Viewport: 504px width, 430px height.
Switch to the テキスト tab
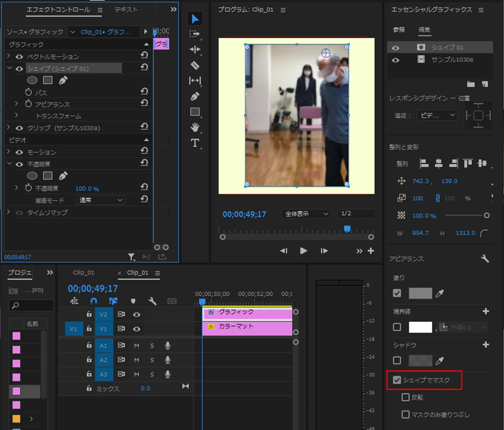click(x=126, y=10)
